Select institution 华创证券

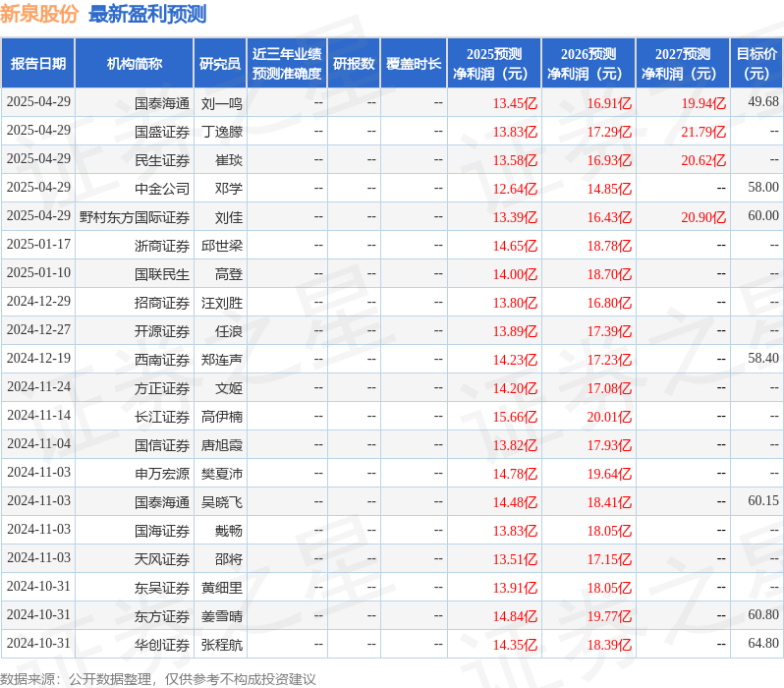162,646
